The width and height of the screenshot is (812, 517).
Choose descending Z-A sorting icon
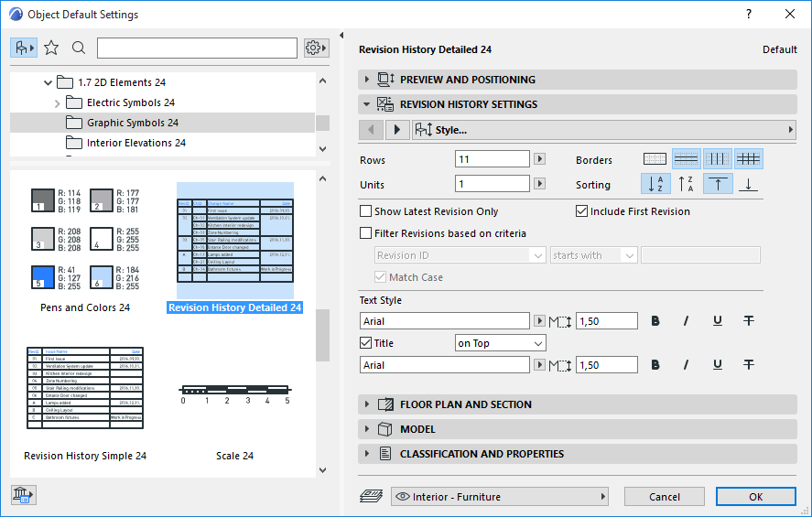point(686,184)
